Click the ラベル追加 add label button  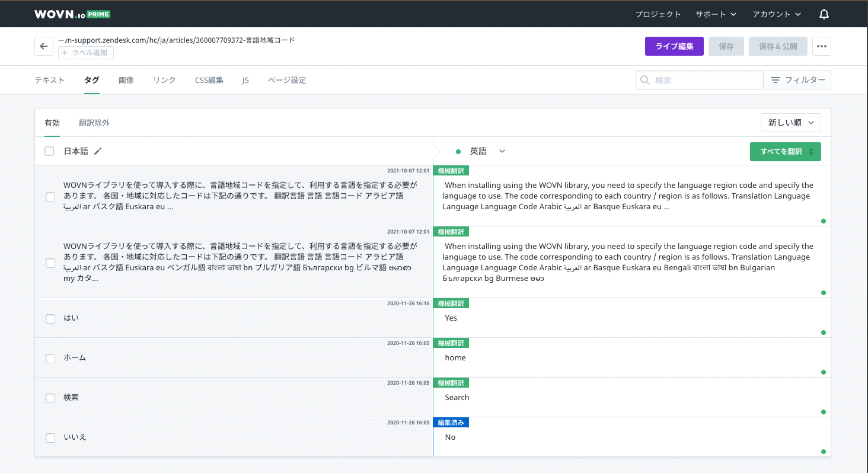(86, 53)
